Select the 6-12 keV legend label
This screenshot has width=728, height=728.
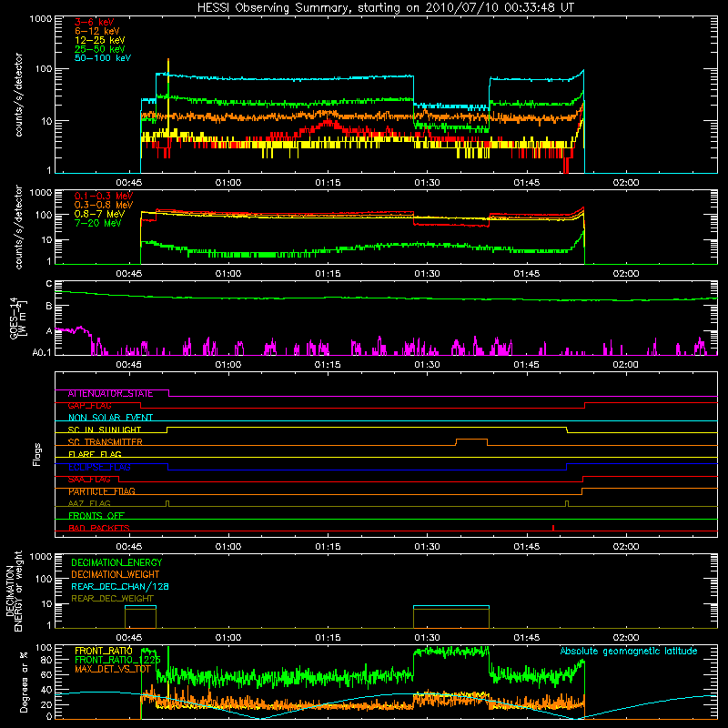96,31
